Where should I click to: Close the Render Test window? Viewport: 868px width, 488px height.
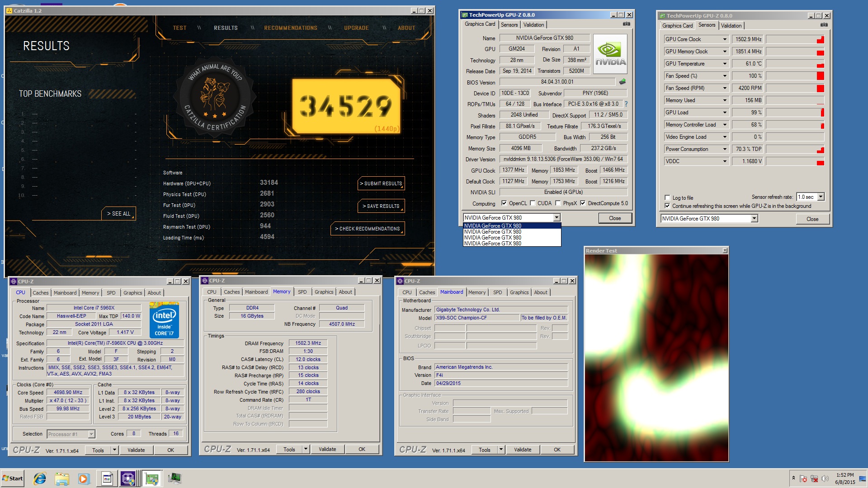click(725, 250)
